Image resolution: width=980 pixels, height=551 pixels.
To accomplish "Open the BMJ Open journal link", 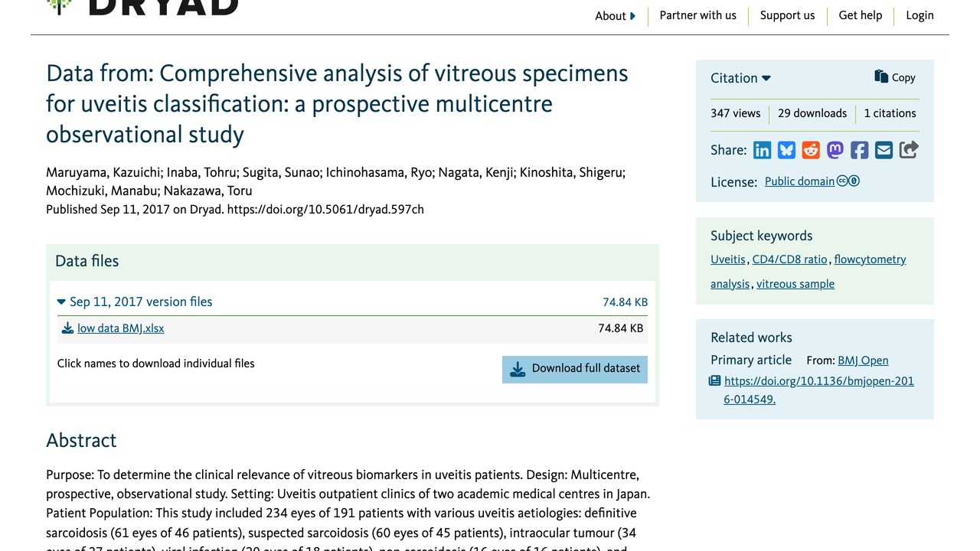I will coord(863,360).
